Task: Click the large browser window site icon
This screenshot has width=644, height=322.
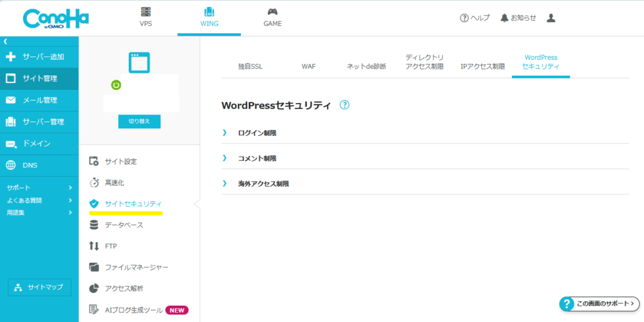Action: tap(139, 62)
